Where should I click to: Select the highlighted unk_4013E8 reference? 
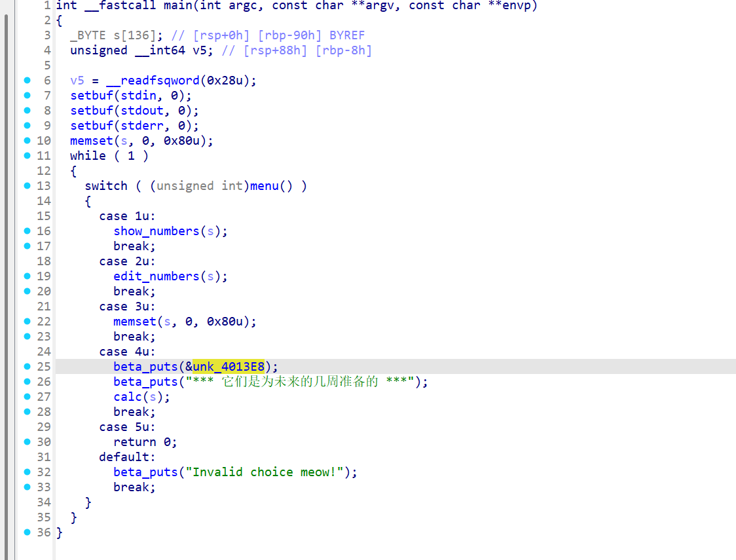(228, 367)
